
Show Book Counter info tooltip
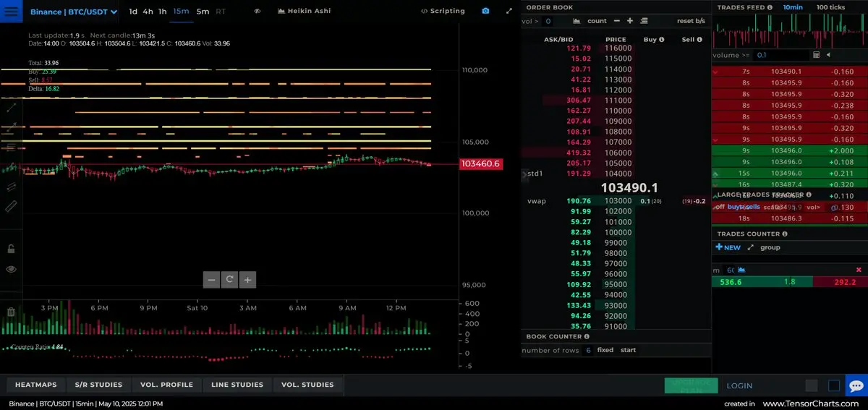tap(587, 337)
